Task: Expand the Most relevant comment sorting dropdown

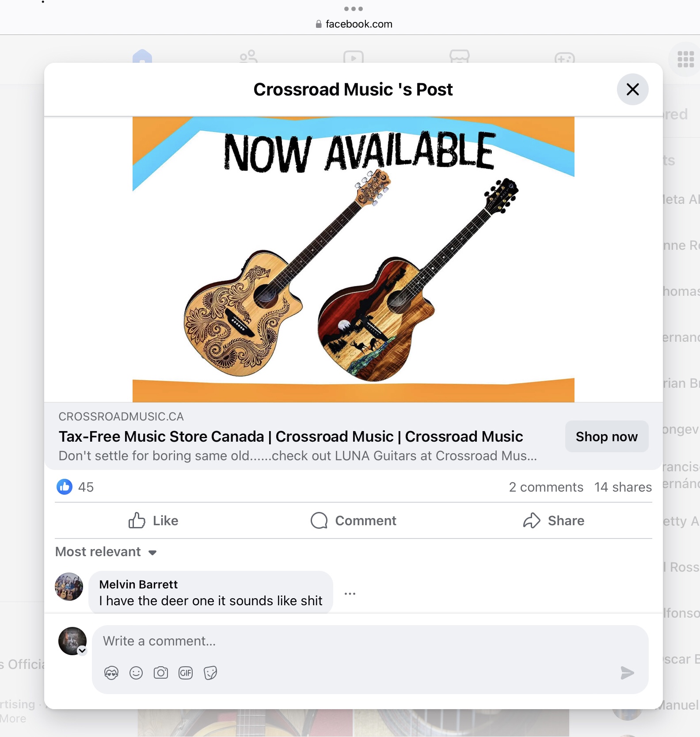Action: tap(106, 552)
